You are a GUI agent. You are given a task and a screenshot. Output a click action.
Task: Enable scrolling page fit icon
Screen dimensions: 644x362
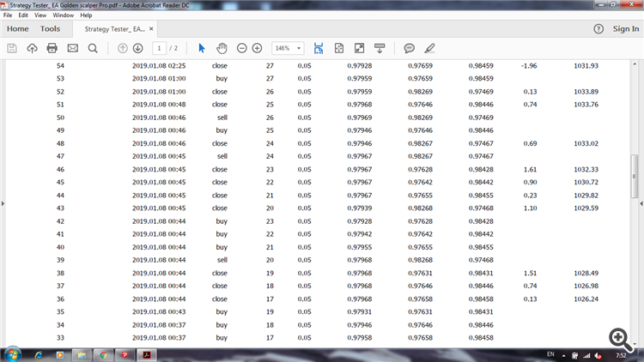tap(319, 48)
